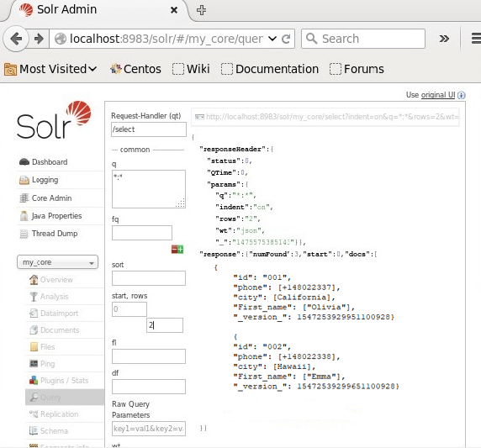Viewport: 481px width, 448px height.
Task: Click the globe site identity icon
Action: coord(61,39)
